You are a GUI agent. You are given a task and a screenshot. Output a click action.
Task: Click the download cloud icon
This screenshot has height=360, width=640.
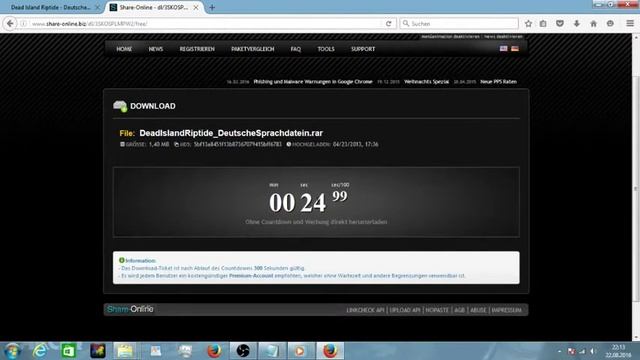pos(120,106)
